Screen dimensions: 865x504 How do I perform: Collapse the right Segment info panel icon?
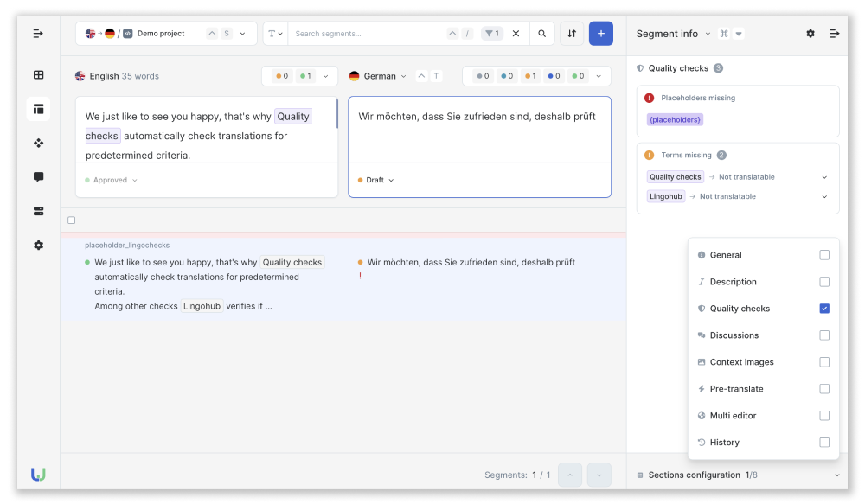835,34
